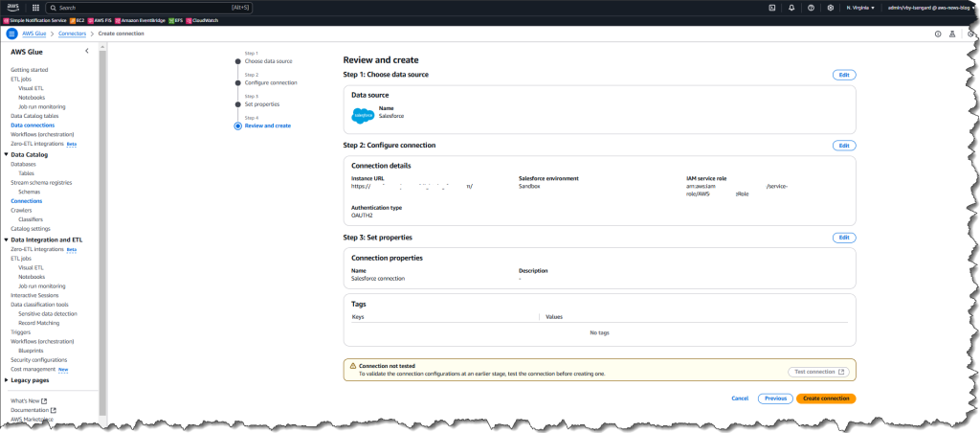The width and height of the screenshot is (980, 433).
Task: Collapse Data Integration and ETL section
Action: pyautogui.click(x=7, y=239)
